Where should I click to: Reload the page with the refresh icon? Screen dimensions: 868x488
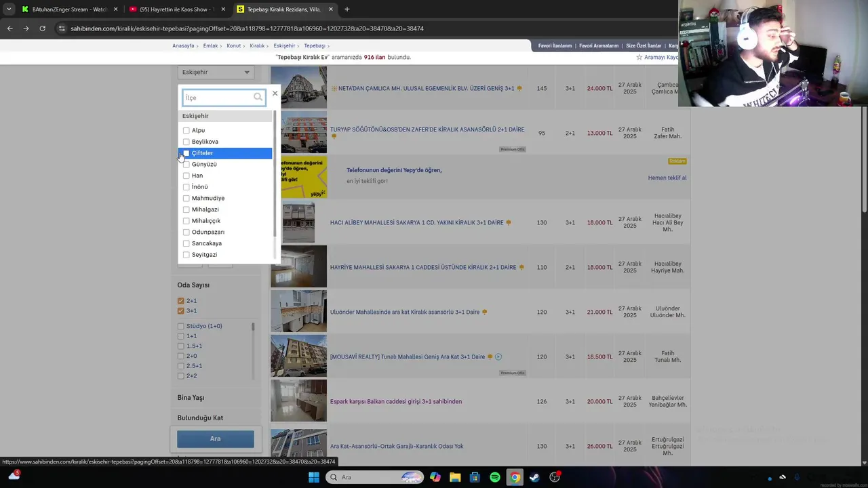(x=42, y=28)
